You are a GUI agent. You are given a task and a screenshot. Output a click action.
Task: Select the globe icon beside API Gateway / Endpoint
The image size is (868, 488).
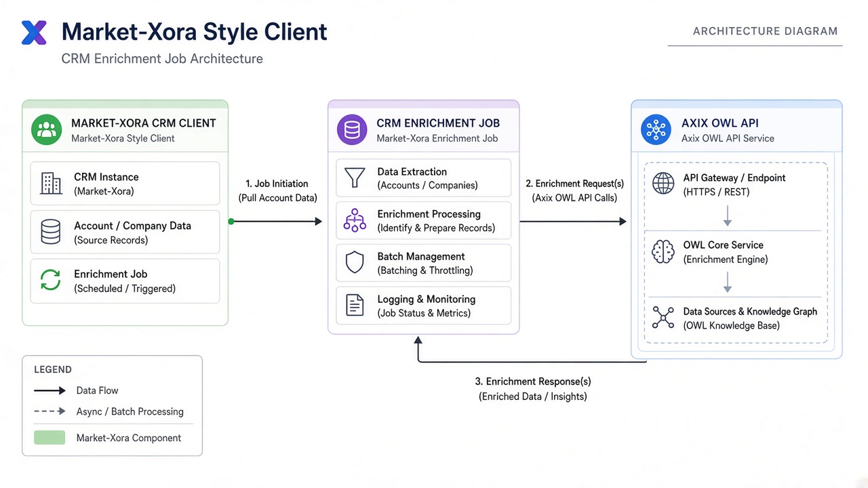coord(663,184)
